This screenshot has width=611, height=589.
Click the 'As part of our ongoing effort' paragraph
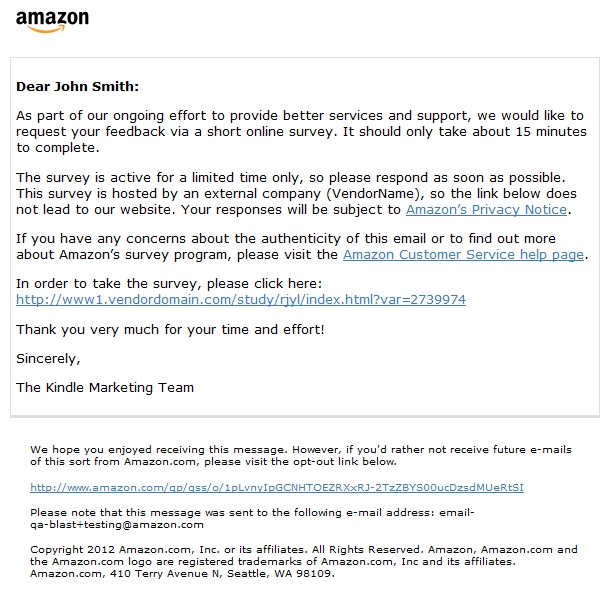(x=300, y=132)
